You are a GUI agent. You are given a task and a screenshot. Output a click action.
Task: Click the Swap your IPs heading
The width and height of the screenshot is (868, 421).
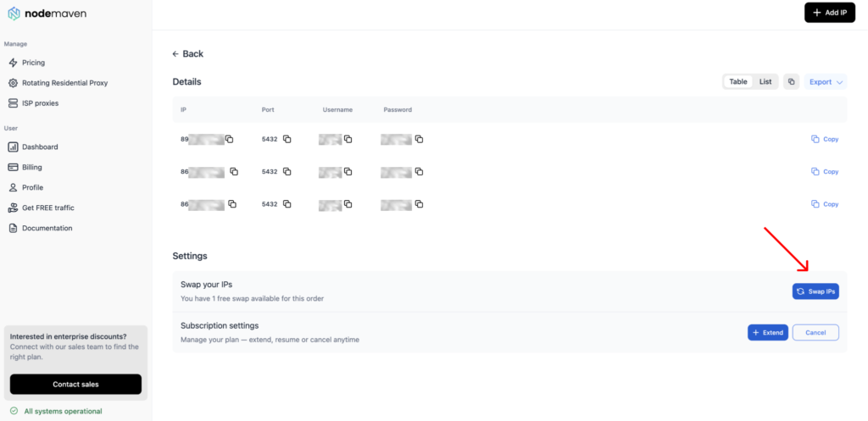pos(207,285)
